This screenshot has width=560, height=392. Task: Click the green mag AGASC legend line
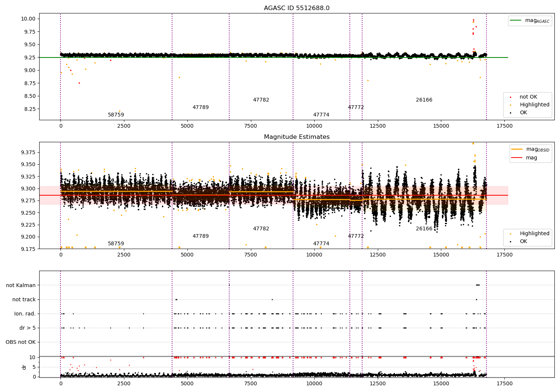[x=516, y=21]
